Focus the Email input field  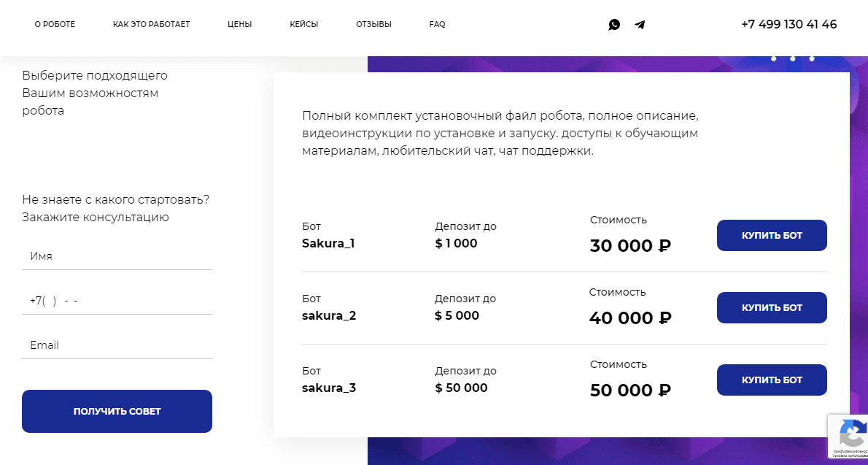(117, 345)
